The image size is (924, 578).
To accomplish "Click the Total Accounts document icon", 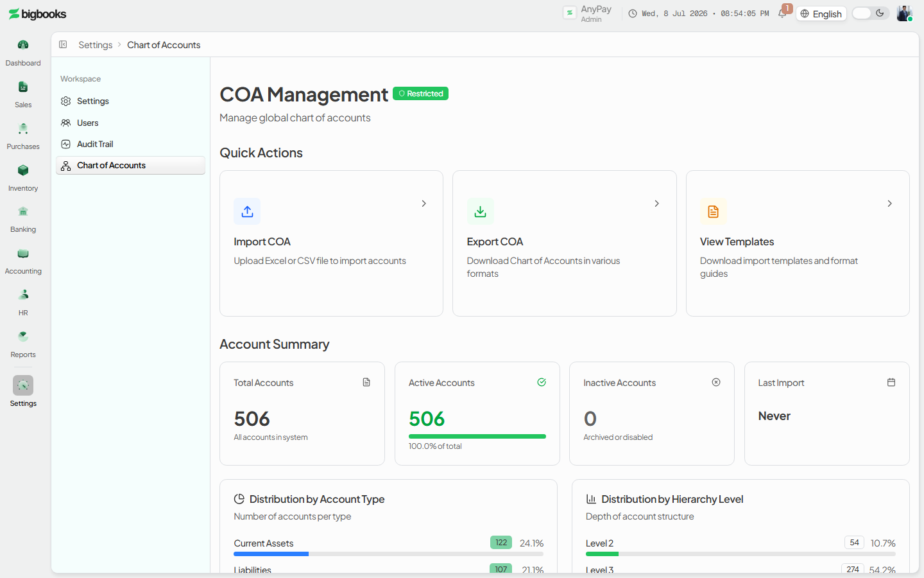I will click(x=366, y=382).
